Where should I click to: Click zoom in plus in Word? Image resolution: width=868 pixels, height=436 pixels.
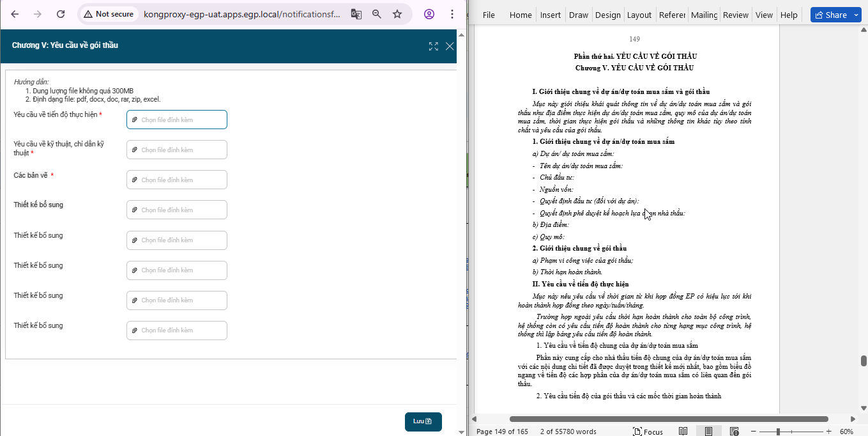coord(829,432)
